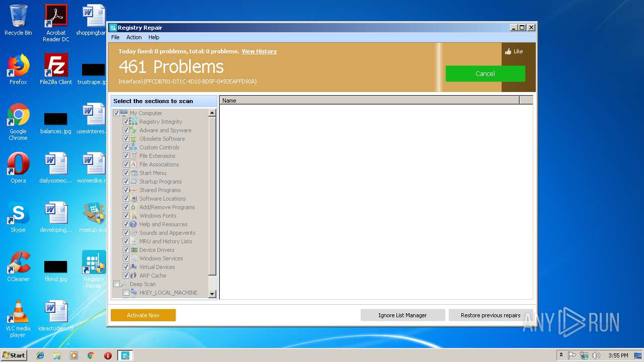Click the Virtual Devices section icon

pyautogui.click(x=134, y=267)
